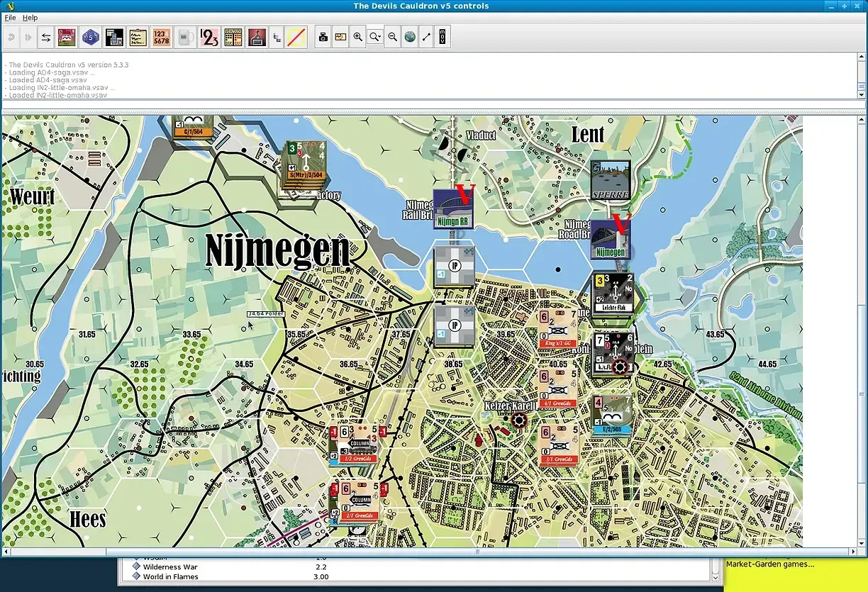Image resolution: width=868 pixels, height=592 pixels.
Task: Open the File menu
Action: pos(10,17)
